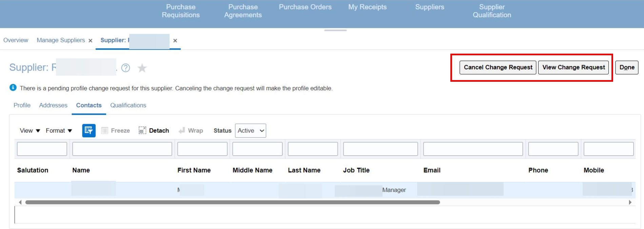Viewport: 644px width, 229px height.
Task: Sort by Phone column header
Action: pyautogui.click(x=538, y=170)
